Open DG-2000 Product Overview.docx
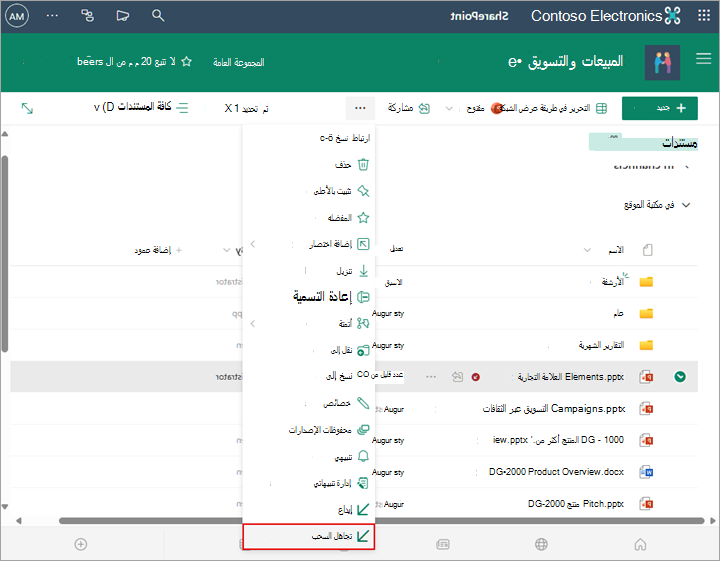The height and width of the screenshot is (561, 720). click(556, 471)
